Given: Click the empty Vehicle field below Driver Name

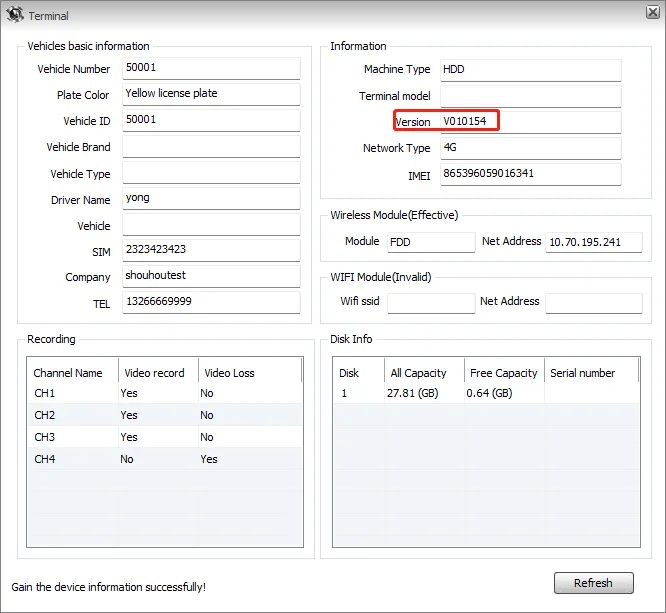Looking at the screenshot, I should click(211, 225).
